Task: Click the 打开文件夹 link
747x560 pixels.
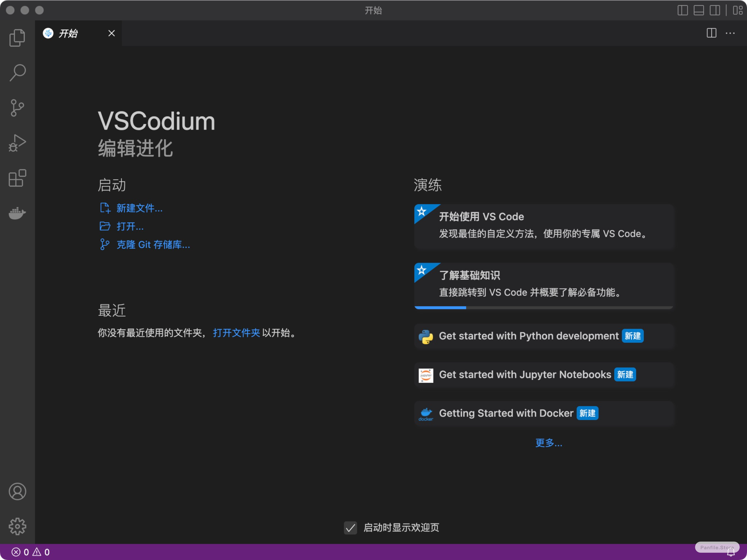Action: [236, 333]
